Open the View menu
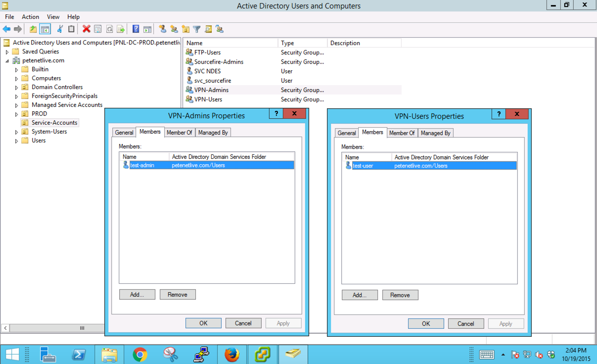This screenshot has width=597, height=364. 53,17
